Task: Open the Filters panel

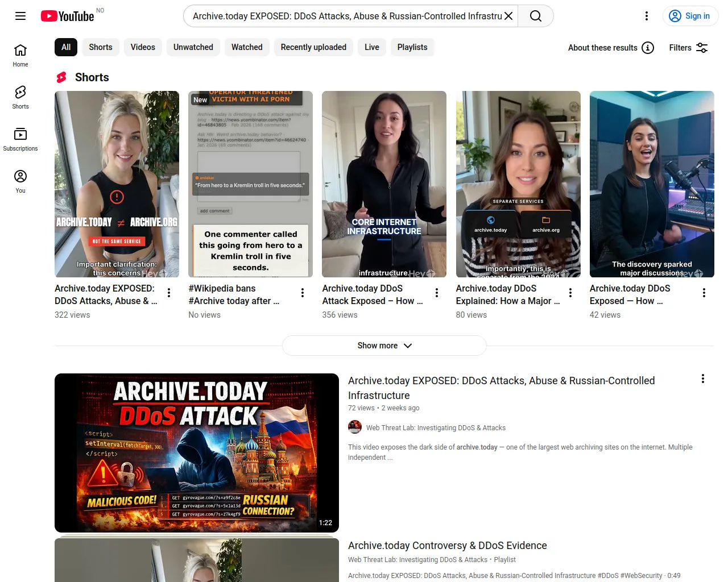Action: tap(688, 48)
